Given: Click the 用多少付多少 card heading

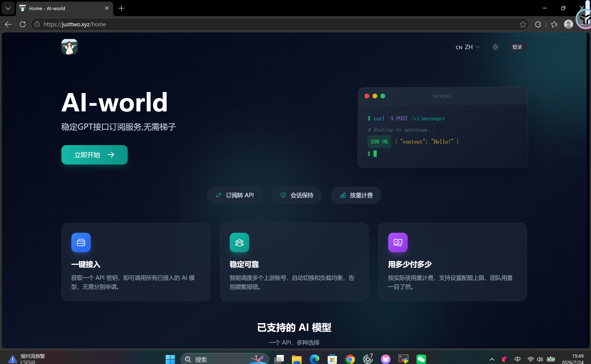Looking at the screenshot, I should pos(410,264).
